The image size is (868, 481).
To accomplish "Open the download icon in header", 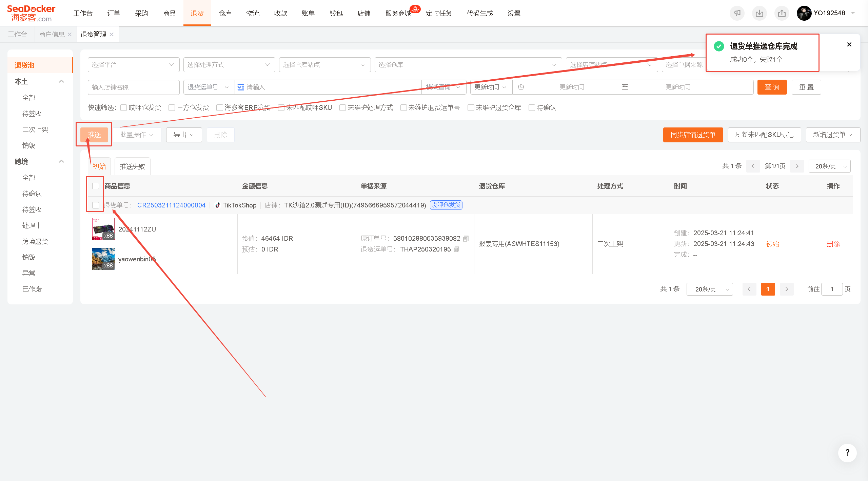I will [759, 13].
